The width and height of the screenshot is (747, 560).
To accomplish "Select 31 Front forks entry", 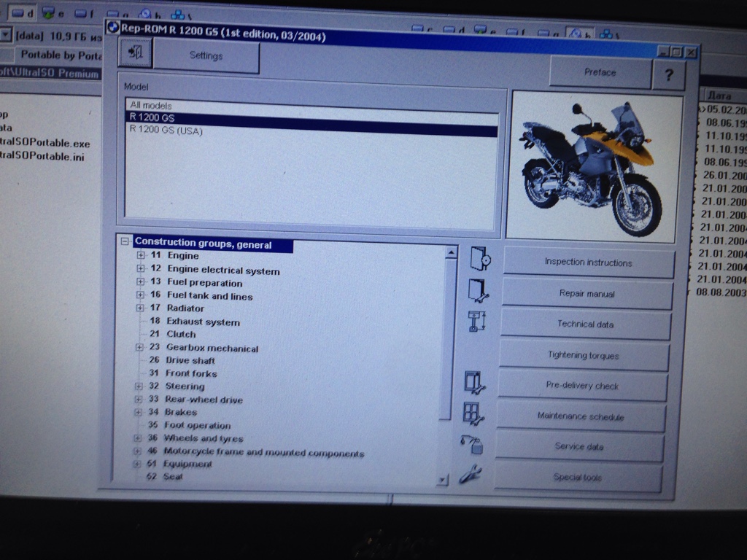I will tap(182, 373).
